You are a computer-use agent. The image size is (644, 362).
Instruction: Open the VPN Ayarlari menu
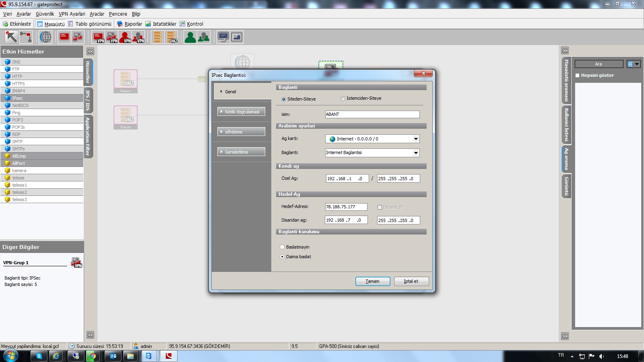(x=72, y=14)
